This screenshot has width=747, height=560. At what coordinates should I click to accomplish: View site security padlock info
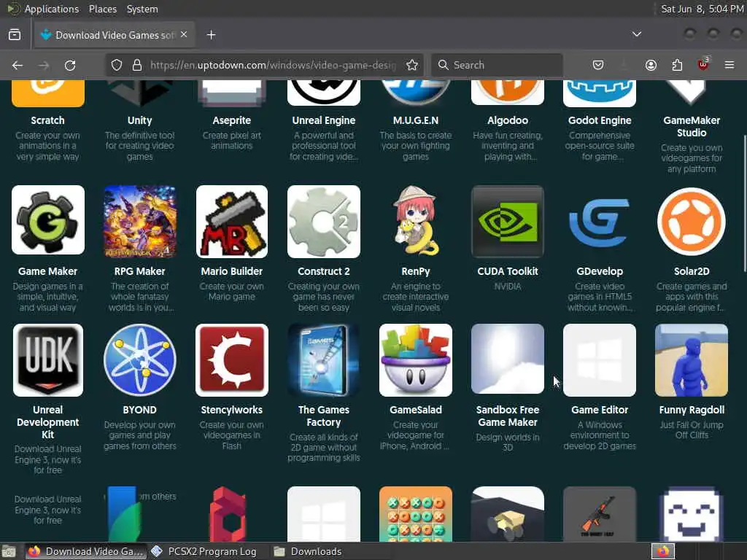[137, 65]
